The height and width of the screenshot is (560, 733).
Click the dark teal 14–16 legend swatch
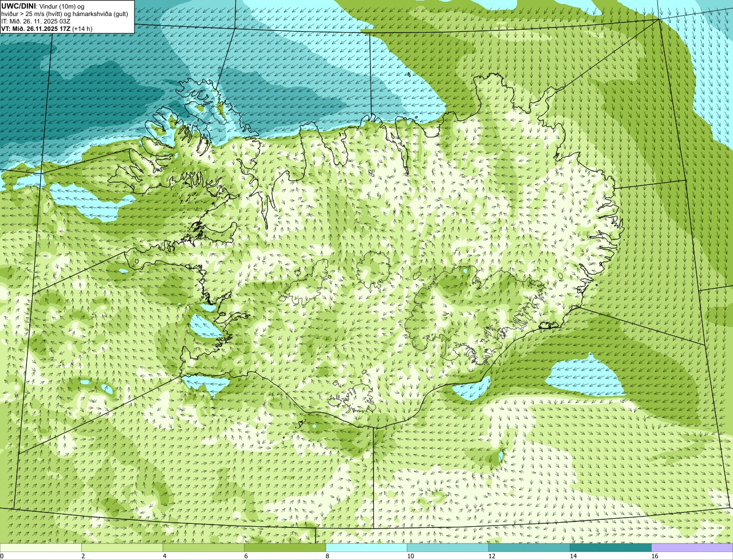(611, 547)
